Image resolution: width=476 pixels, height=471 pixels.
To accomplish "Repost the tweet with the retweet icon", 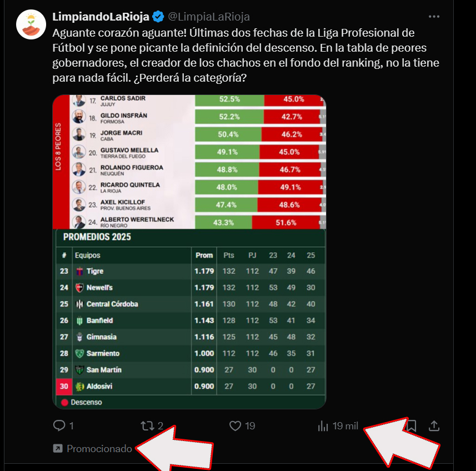I will tap(147, 426).
